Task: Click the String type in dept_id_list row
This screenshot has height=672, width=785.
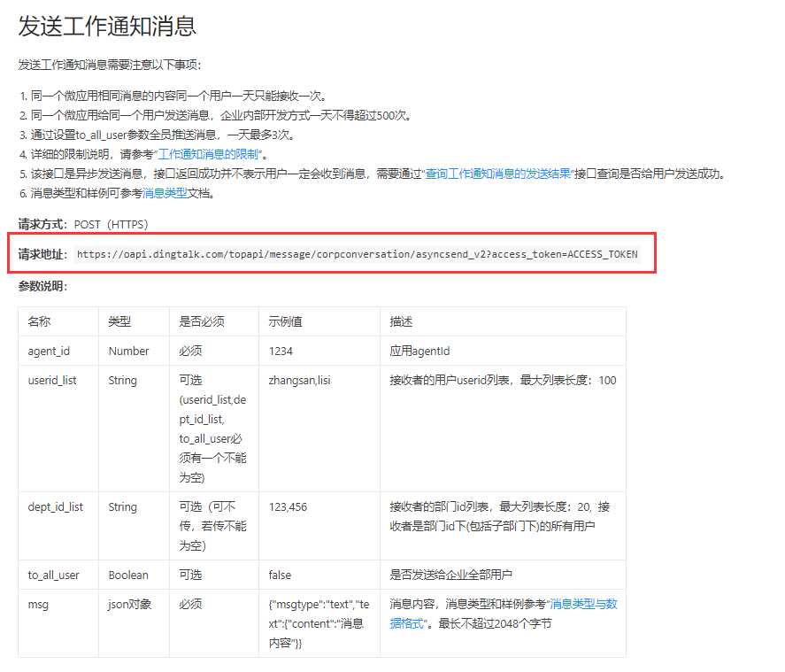Action: coord(122,507)
